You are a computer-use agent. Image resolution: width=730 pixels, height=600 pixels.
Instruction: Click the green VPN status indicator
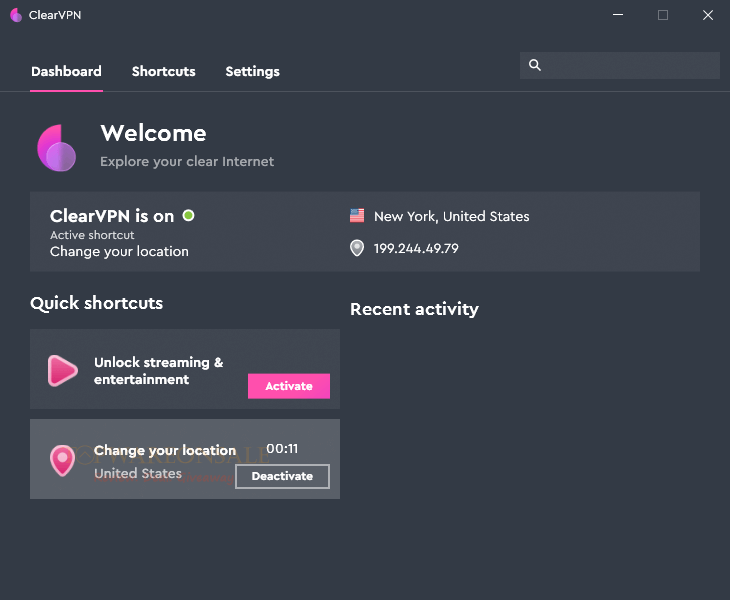coord(189,216)
